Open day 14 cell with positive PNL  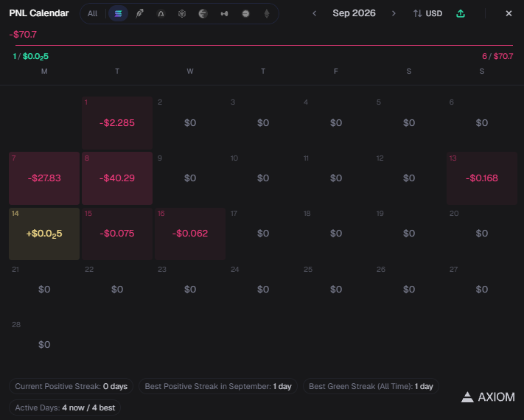click(44, 234)
